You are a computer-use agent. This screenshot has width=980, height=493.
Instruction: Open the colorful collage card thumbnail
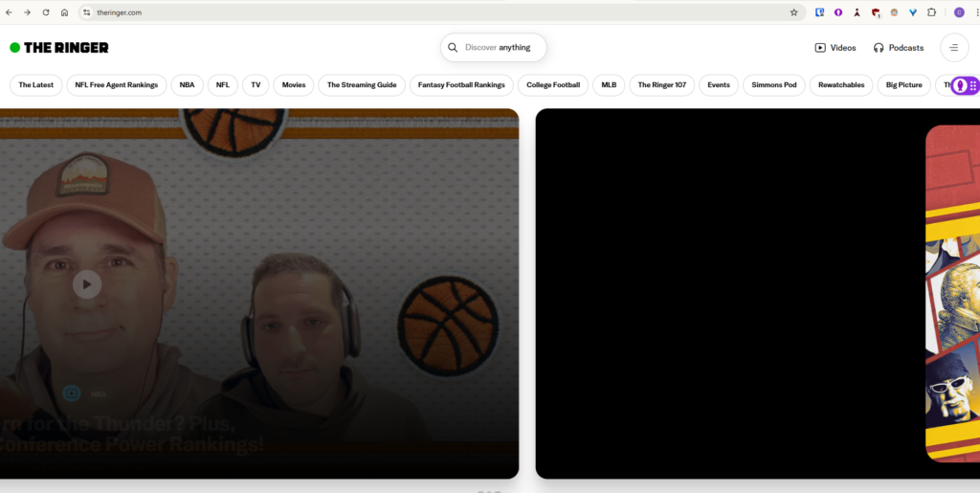click(x=952, y=292)
